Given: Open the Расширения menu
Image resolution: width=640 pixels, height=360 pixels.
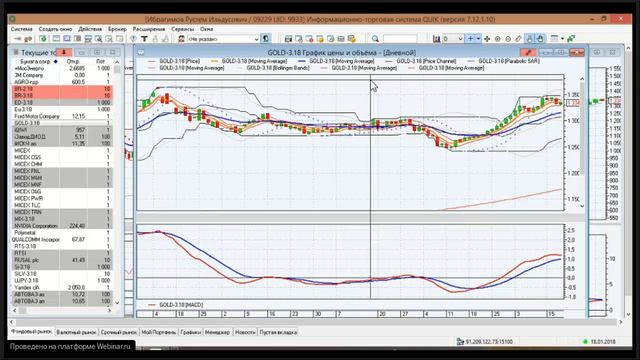Looking at the screenshot, I should coord(149,29).
